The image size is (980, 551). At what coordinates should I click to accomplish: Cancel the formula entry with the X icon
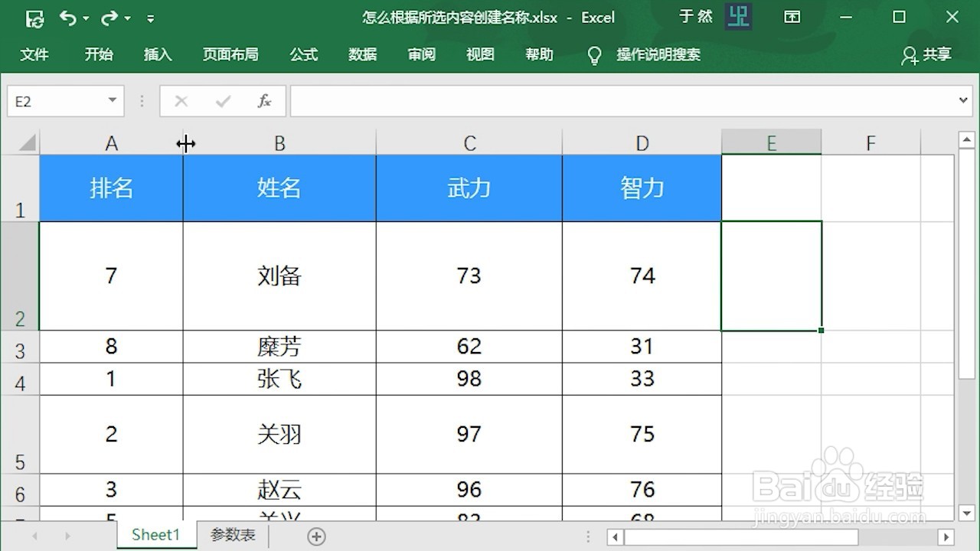181,100
